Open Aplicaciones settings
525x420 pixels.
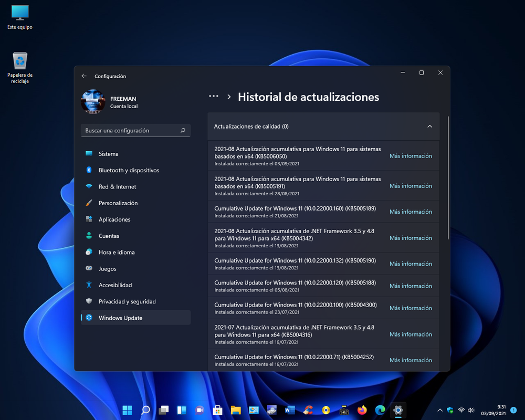coord(135,219)
